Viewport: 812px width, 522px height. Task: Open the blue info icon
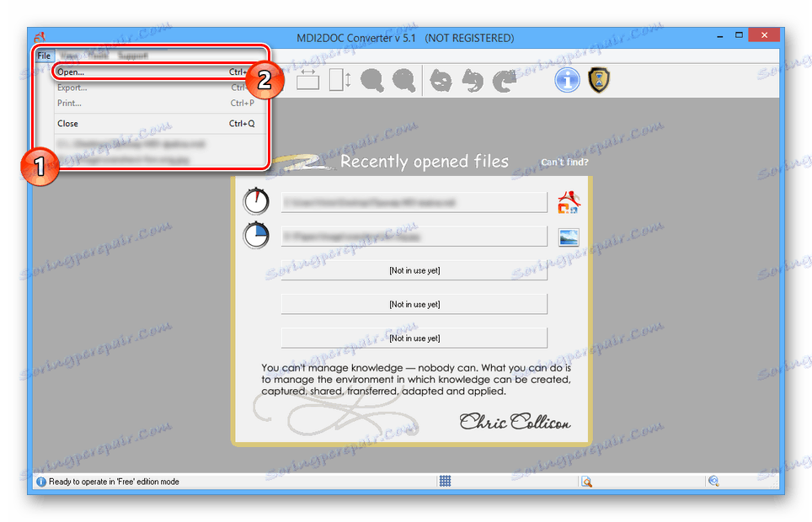click(x=567, y=80)
